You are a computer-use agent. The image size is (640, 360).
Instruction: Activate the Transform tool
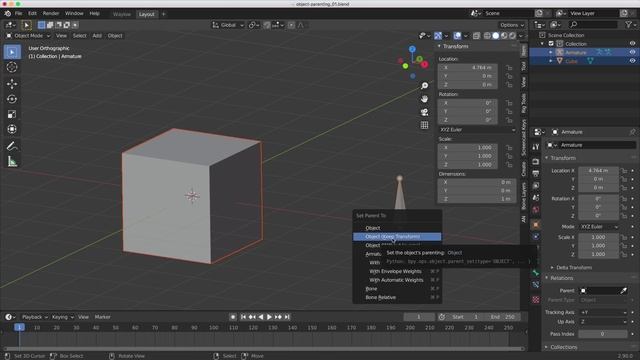(12, 129)
